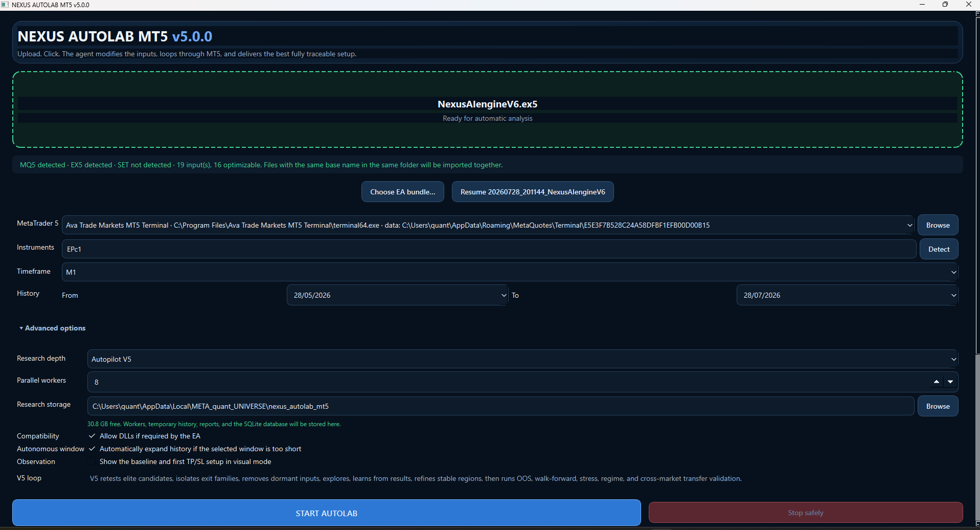980x530 pixels.
Task: Decrease parallel workers with the down arrow
Action: (950, 382)
